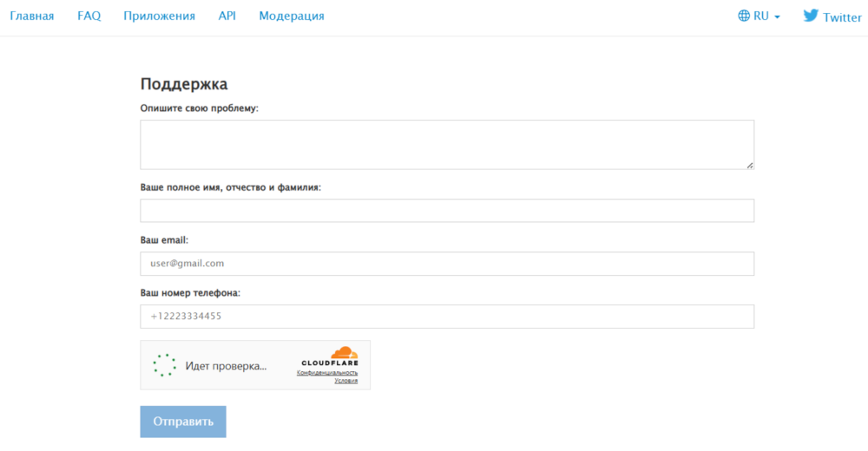Viewport: 868px width, 451px height.
Task: Click the 'Ваше полное имя, отчество и фамилия:' label
Action: coord(231,187)
